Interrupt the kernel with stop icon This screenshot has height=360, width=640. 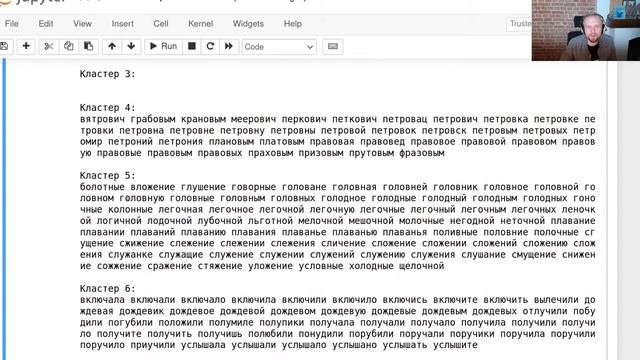point(191,47)
